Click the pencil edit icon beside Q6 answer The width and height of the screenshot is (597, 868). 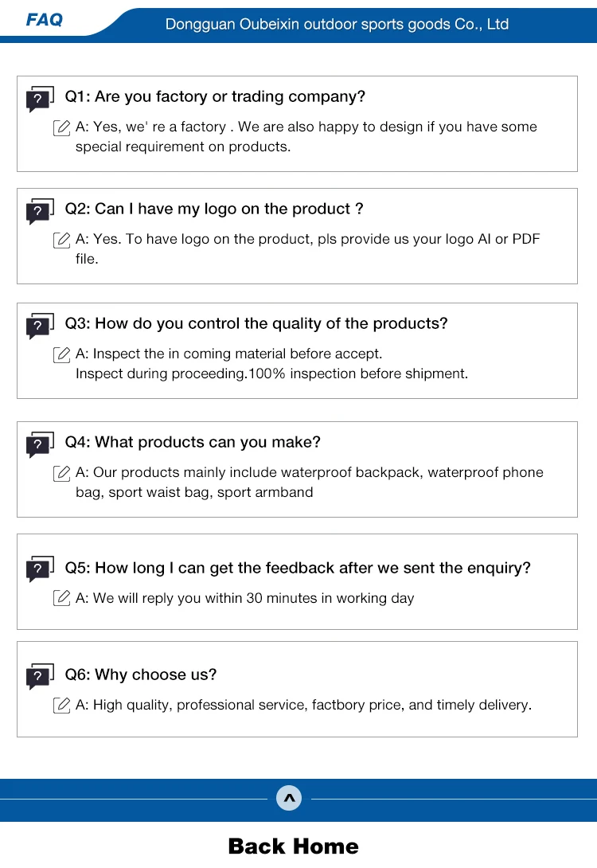click(x=61, y=705)
